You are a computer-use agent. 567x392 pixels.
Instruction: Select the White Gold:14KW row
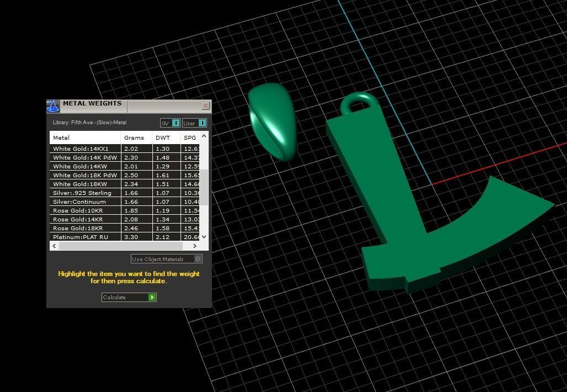coord(125,166)
